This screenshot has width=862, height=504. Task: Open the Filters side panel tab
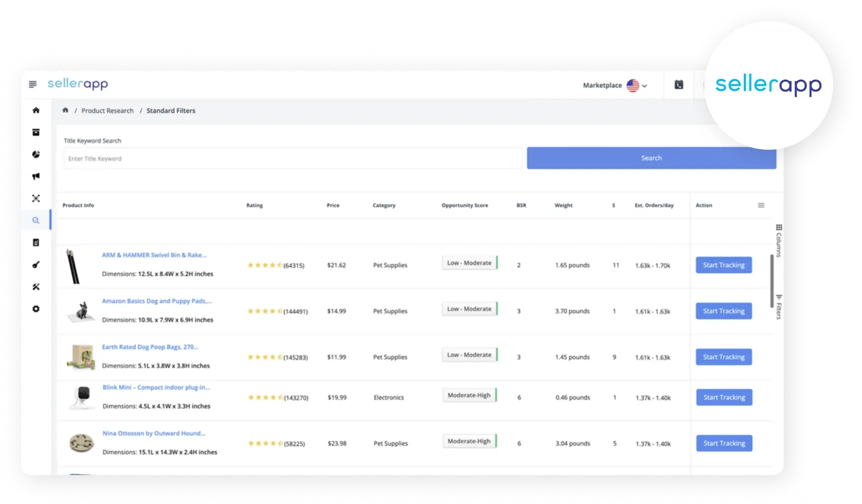click(779, 307)
